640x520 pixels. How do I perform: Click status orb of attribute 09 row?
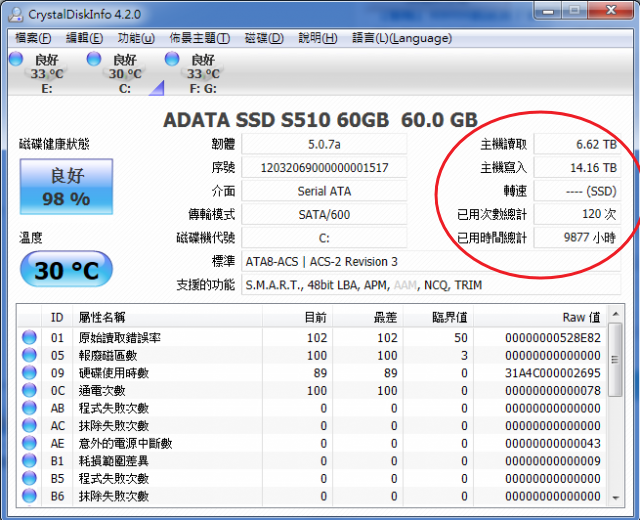[x=29, y=372]
